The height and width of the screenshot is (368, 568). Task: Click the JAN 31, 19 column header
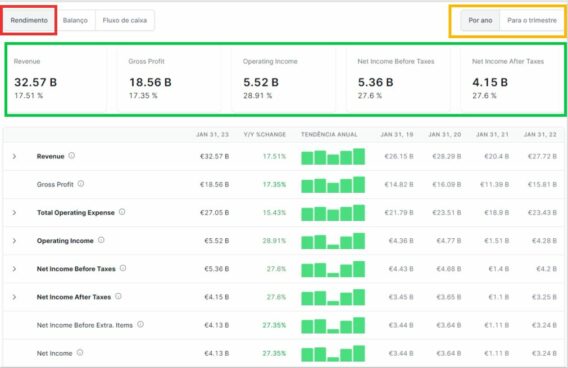397,134
